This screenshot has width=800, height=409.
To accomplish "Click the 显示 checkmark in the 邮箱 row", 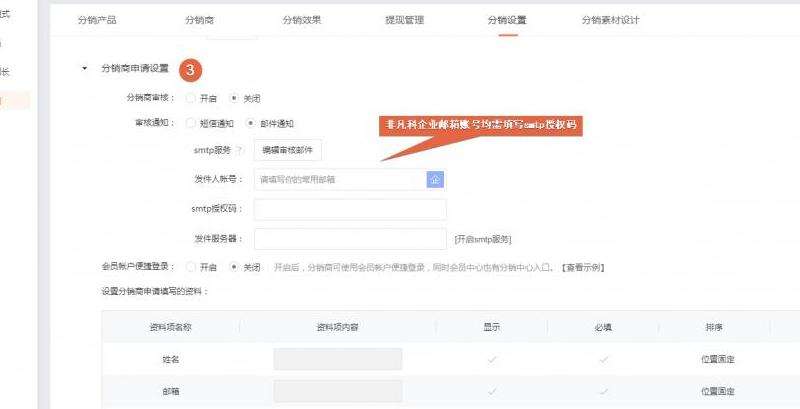I will tap(492, 390).
